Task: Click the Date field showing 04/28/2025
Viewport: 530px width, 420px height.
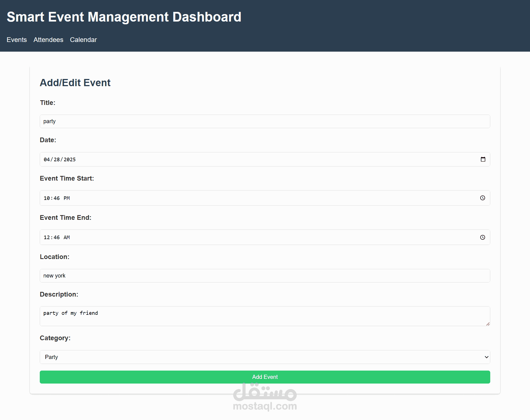Action: click(248, 160)
